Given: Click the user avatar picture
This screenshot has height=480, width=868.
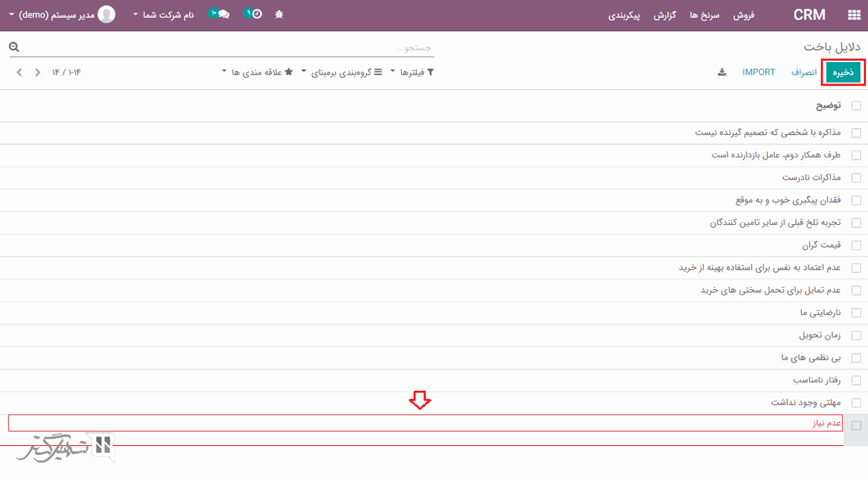Looking at the screenshot, I should pyautogui.click(x=107, y=14).
